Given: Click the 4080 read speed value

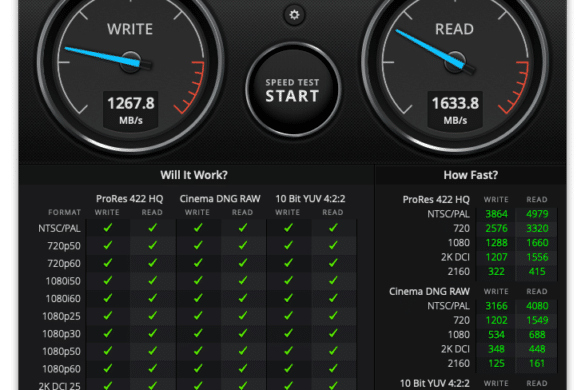Looking at the screenshot, I should tap(537, 306).
